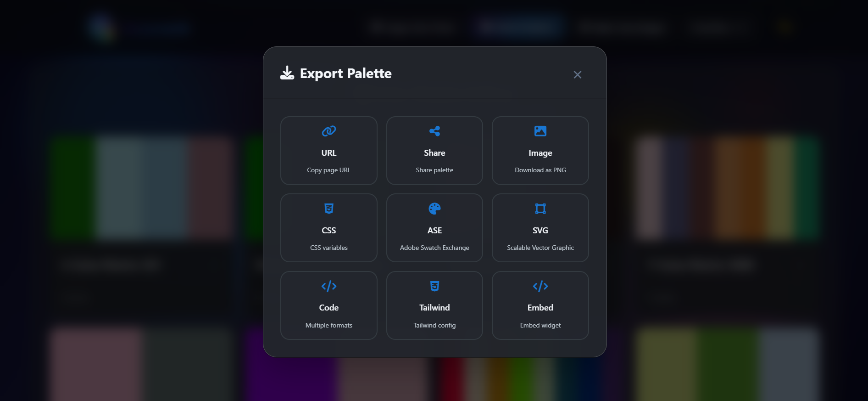Click the URL link icon

point(329,131)
